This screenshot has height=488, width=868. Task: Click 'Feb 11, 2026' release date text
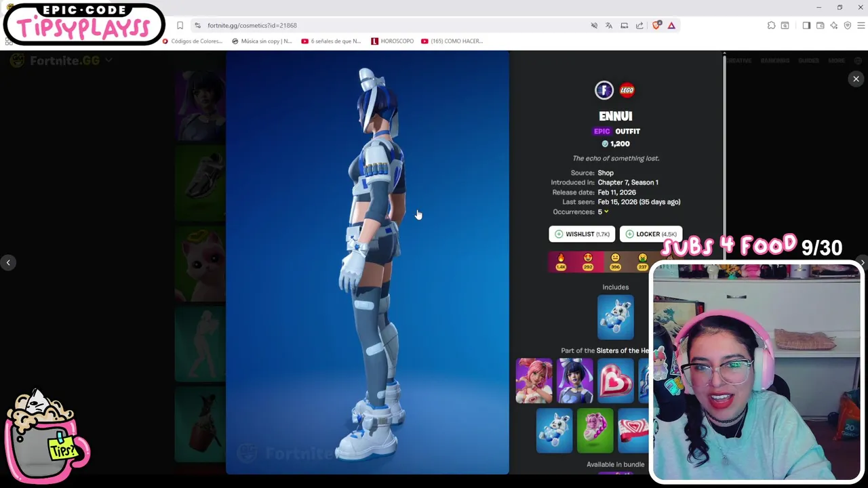coord(616,192)
